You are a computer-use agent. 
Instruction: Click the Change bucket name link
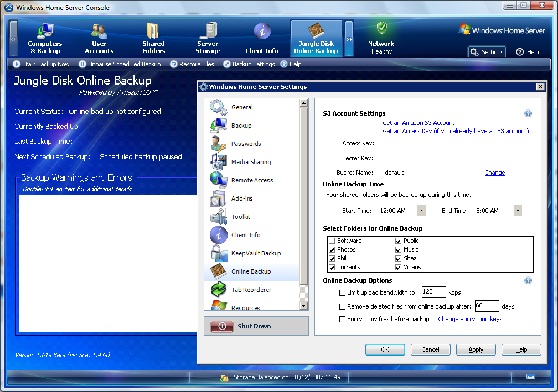click(x=495, y=173)
